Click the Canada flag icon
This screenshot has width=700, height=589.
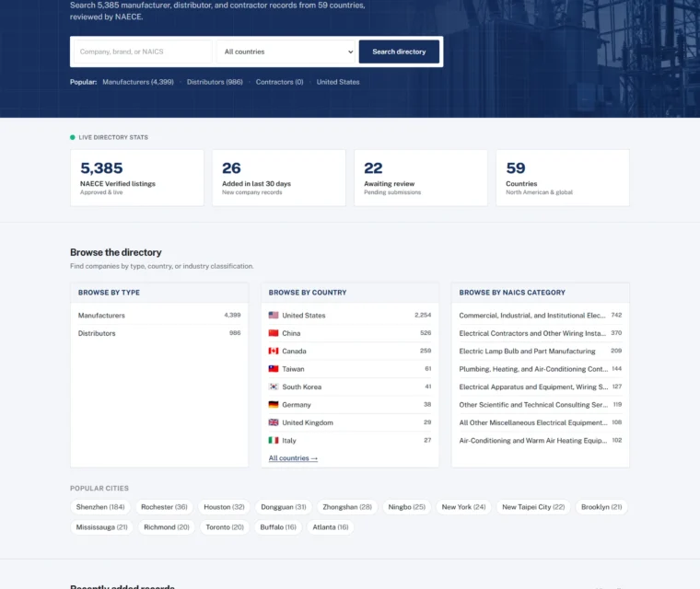[274, 351]
